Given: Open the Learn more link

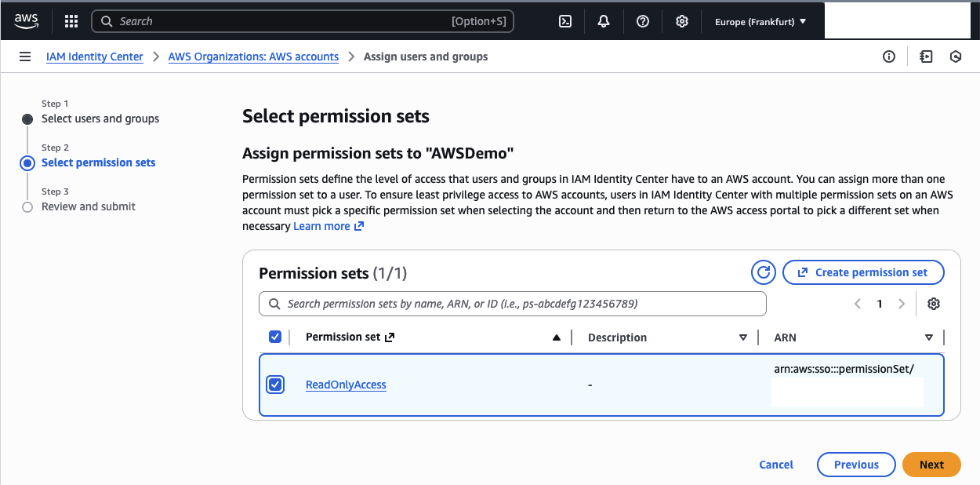Looking at the screenshot, I should coord(323,226).
